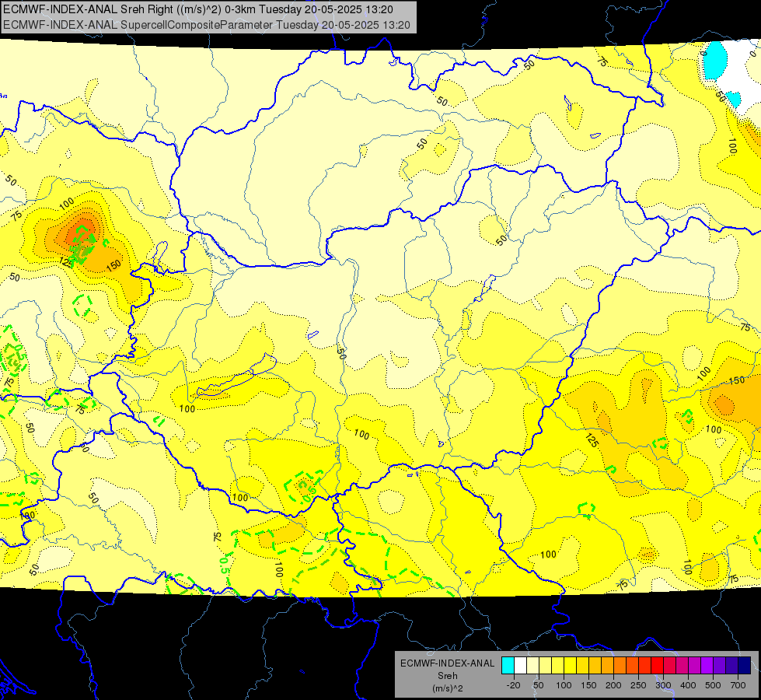
Task: Click the '700' legend scale value
Action: (738, 685)
